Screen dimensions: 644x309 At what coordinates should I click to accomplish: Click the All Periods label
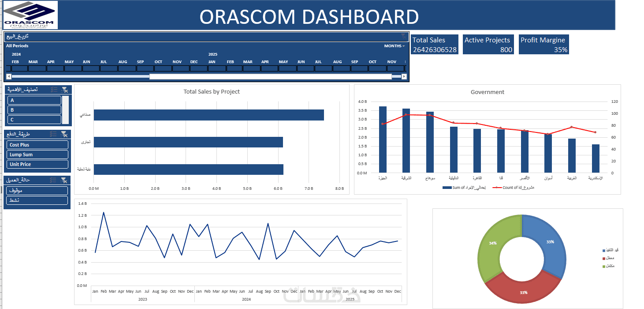tap(17, 46)
